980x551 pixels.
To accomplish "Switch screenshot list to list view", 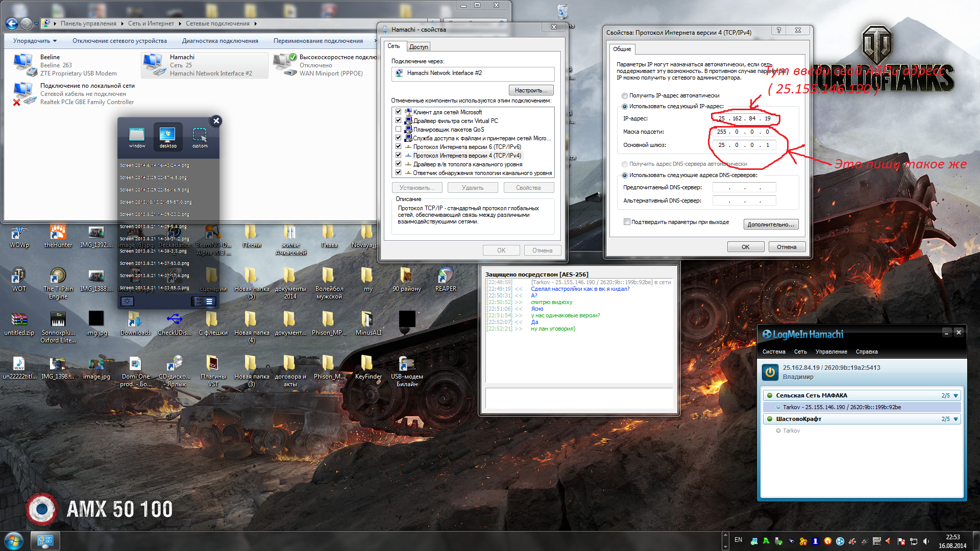I will click(209, 302).
